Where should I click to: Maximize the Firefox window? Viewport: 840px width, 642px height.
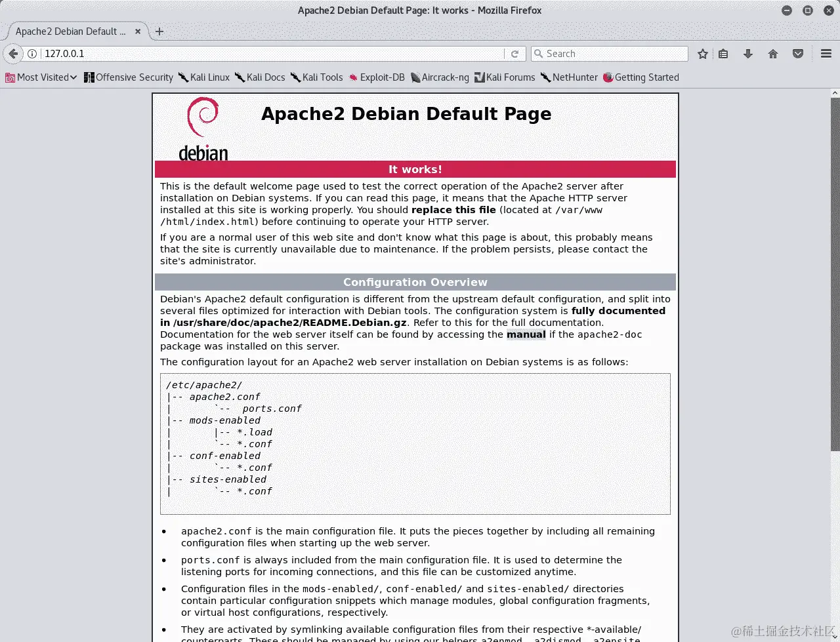point(808,10)
